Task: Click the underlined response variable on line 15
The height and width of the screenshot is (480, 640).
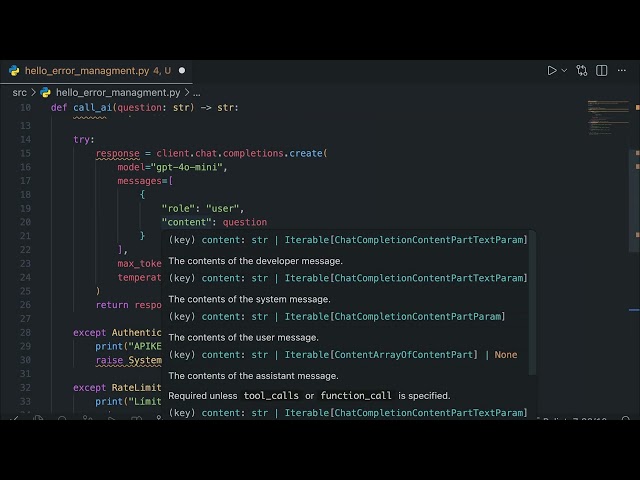Action: [118, 153]
